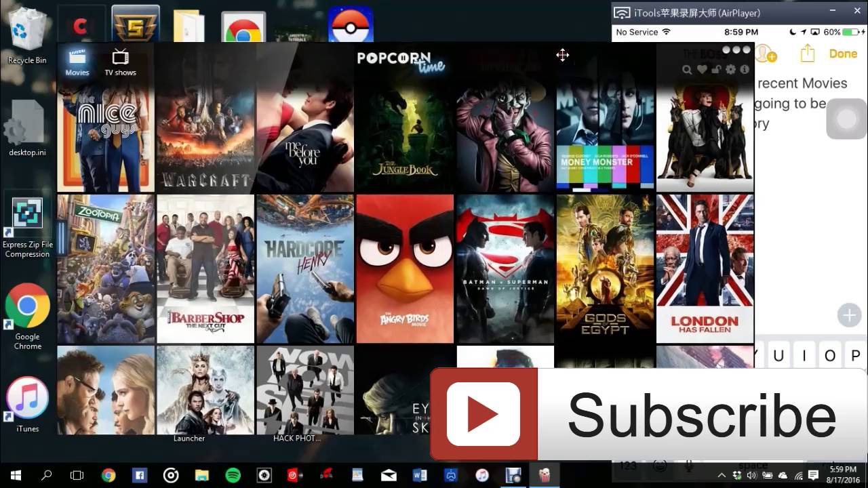
Task: Switch to Popcorn Time taskbar button
Action: (545, 475)
